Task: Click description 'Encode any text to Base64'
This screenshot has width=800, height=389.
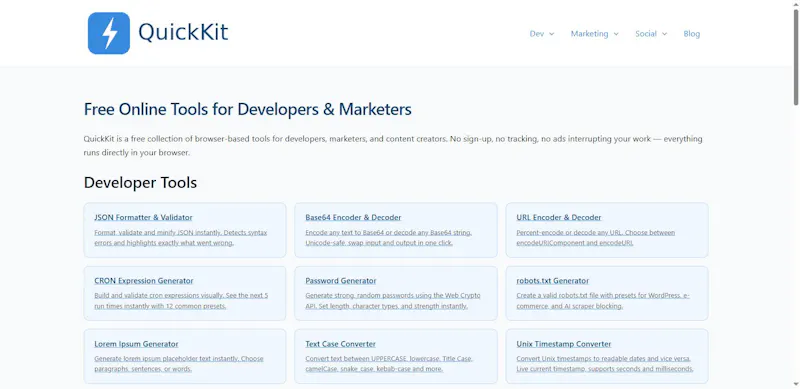Action: (x=389, y=238)
